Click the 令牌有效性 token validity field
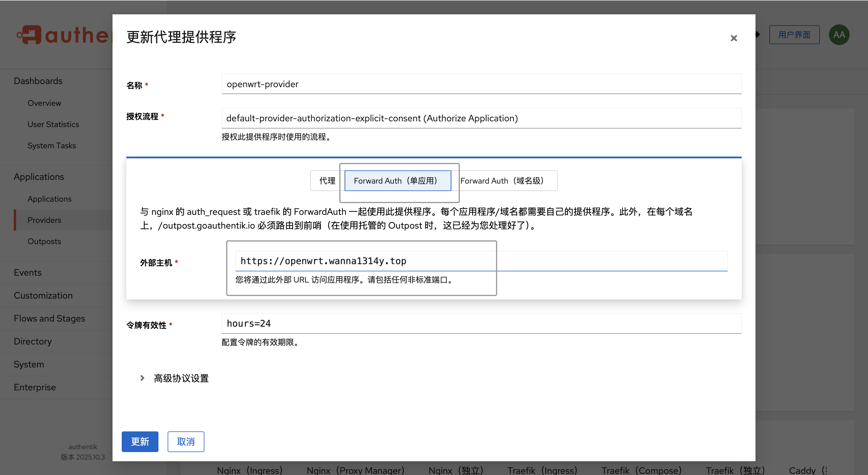Screen dimensions: 868x475 click(481, 324)
